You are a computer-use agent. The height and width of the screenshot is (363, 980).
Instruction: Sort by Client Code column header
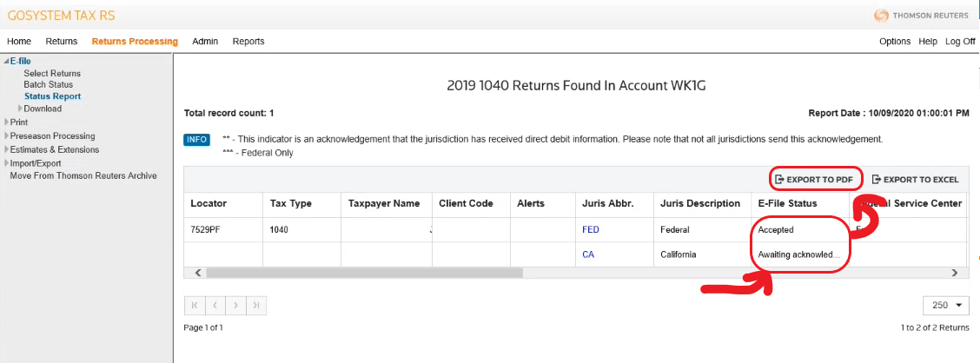tap(471, 204)
